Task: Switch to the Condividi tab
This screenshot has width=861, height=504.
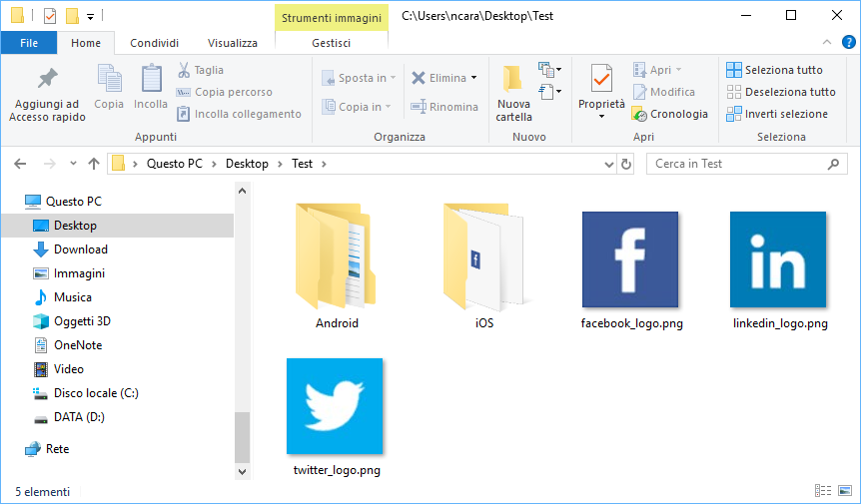Action: coord(154,43)
